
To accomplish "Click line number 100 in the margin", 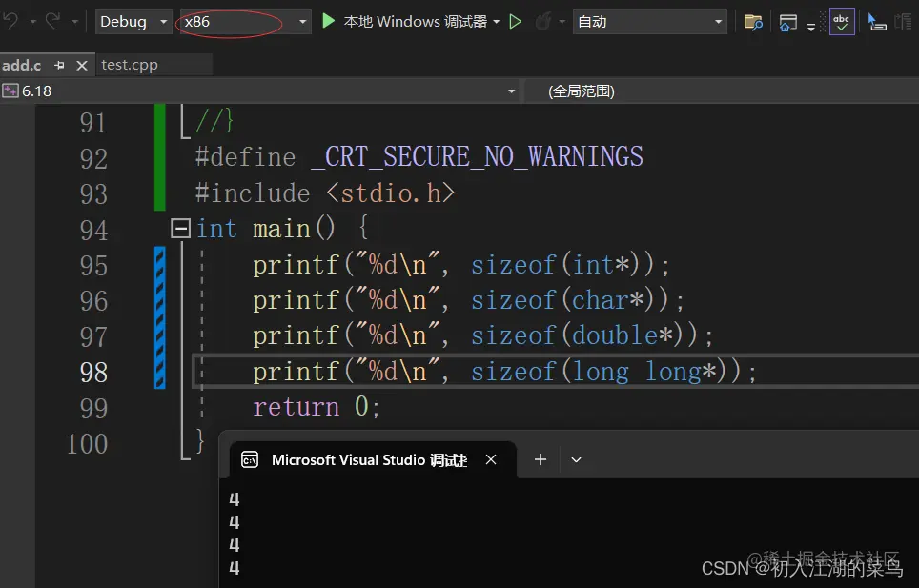I will (88, 444).
